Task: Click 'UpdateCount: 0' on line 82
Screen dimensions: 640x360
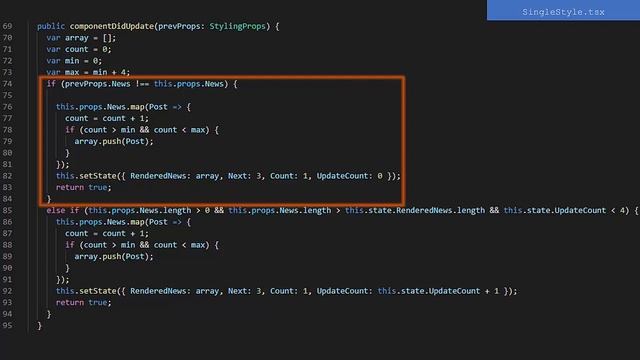Action: [x=349, y=176]
